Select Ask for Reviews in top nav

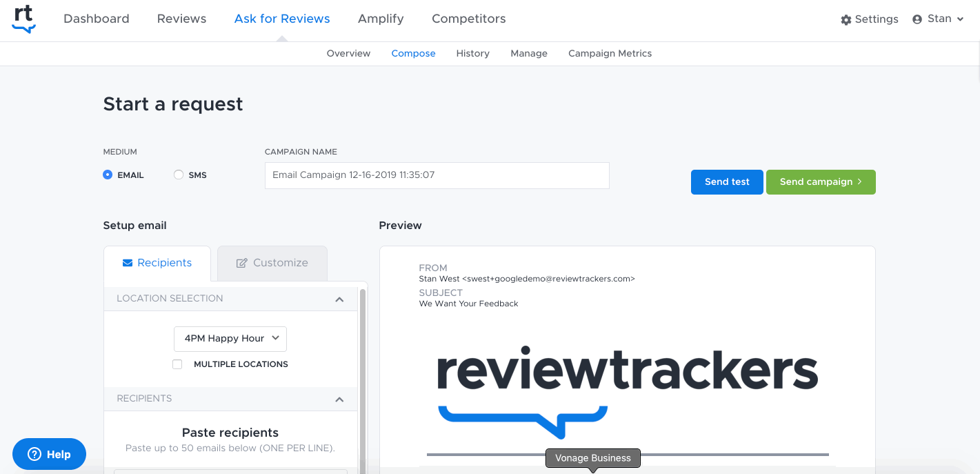tap(282, 19)
